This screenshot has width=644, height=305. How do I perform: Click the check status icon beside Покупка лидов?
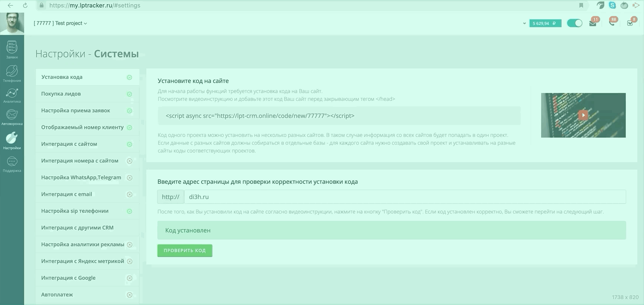tap(130, 94)
